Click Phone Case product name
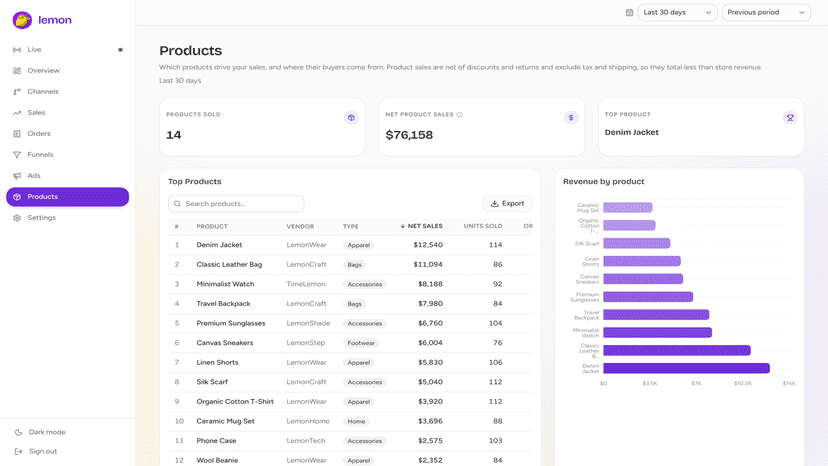Screen dimensions: 828x466 coord(217,441)
